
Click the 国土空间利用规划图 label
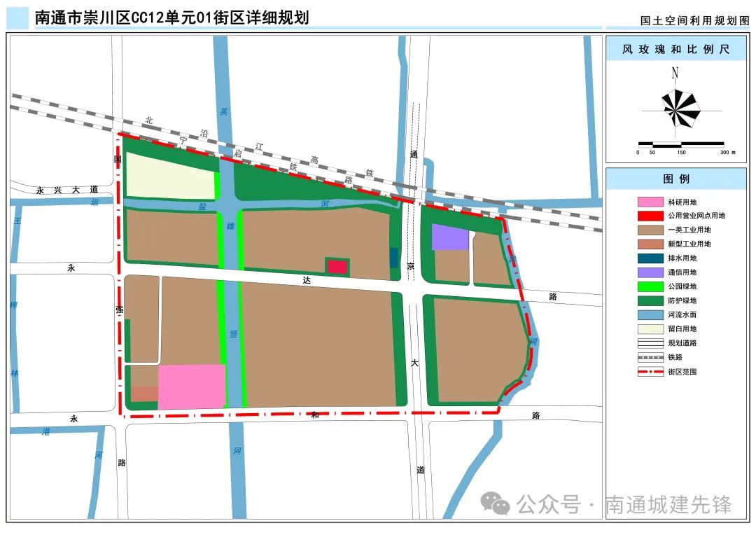[x=694, y=21]
